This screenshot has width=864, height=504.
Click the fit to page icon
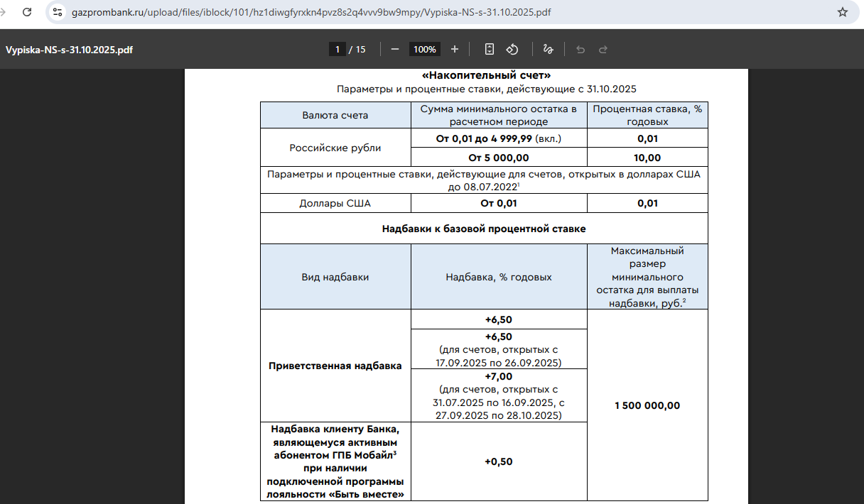[x=490, y=49]
